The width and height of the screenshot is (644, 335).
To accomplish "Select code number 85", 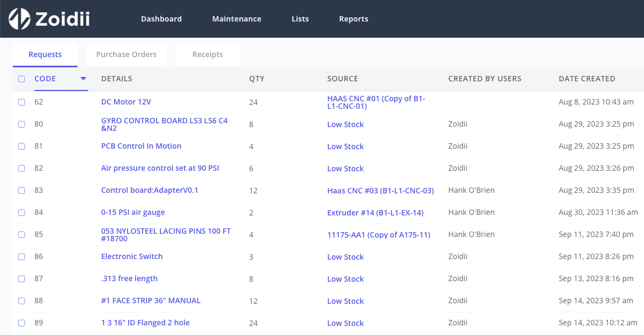I will click(x=39, y=235).
